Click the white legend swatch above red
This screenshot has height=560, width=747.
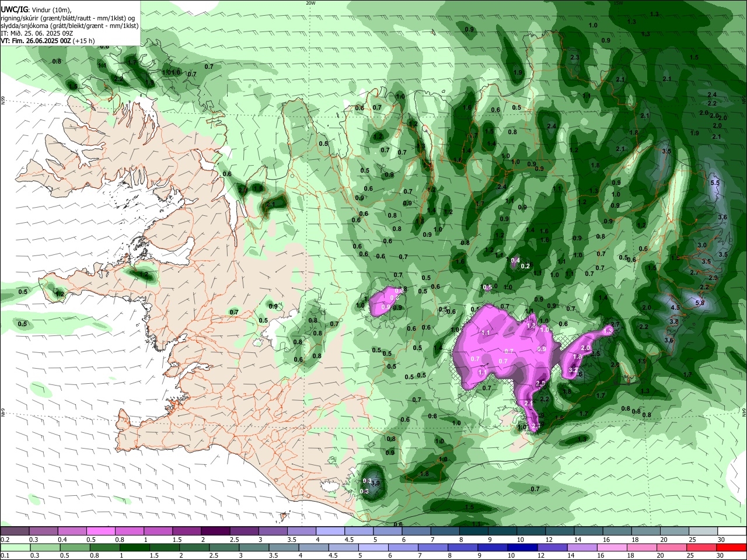pos(732,531)
